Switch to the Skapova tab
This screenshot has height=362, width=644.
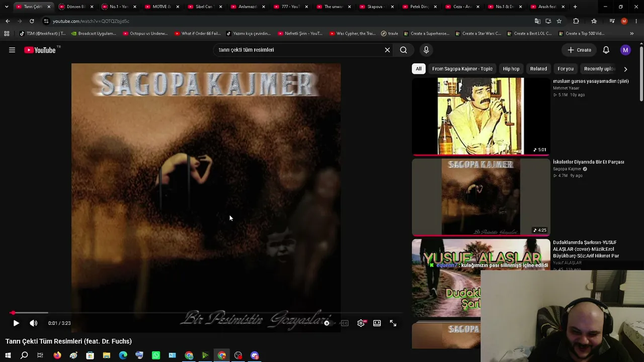(x=376, y=7)
